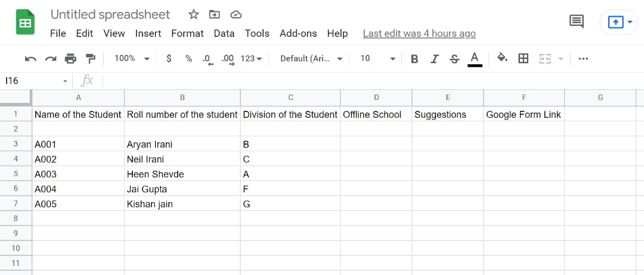Select row 3 header
644x275 pixels.
pos(16,144)
